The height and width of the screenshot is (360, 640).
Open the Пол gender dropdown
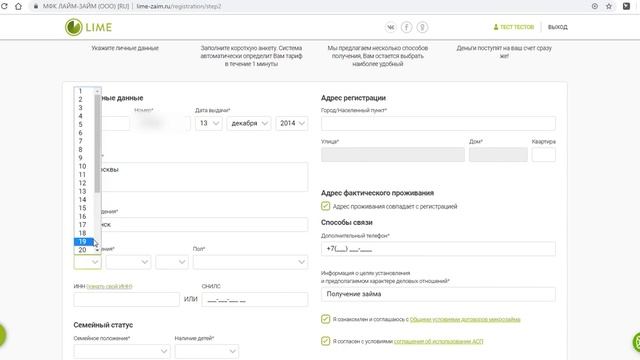pyautogui.click(x=250, y=262)
